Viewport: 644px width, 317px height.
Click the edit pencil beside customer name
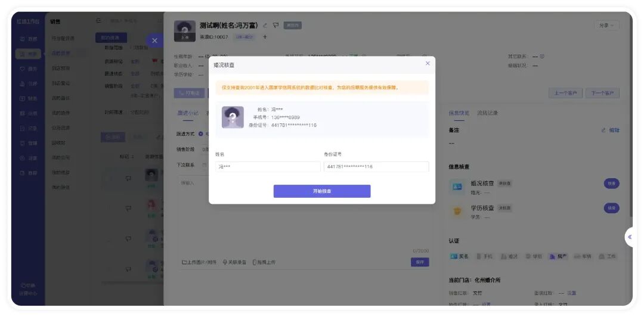pyautogui.click(x=265, y=25)
